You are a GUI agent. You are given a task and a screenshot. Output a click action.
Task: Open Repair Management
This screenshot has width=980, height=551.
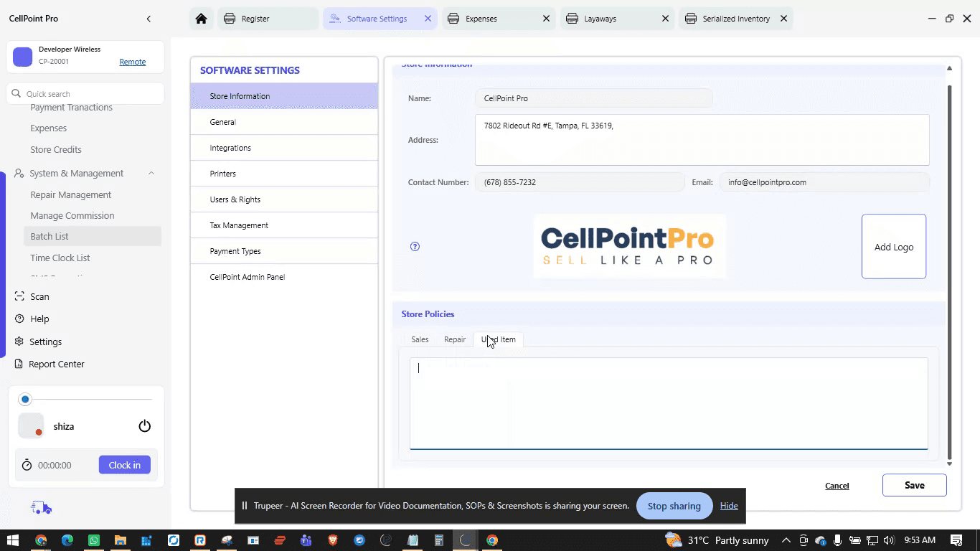(x=70, y=195)
